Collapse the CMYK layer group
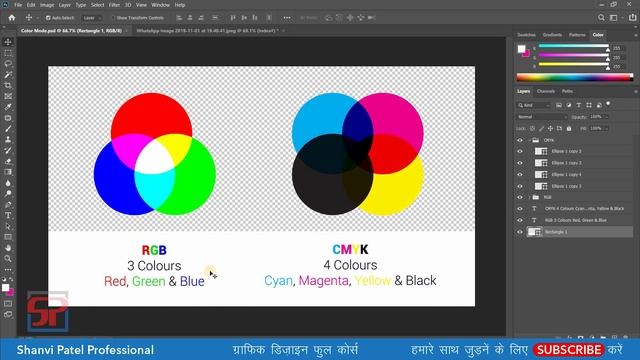 [x=529, y=140]
